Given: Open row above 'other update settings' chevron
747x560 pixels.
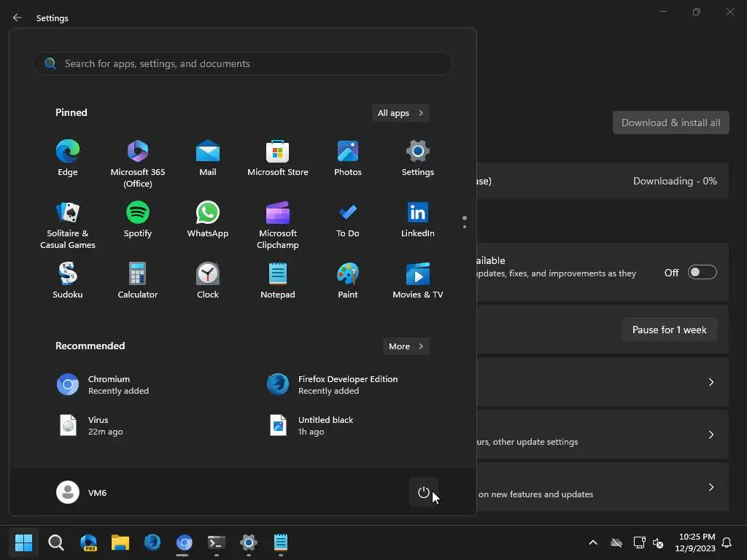Looking at the screenshot, I should point(711,382).
